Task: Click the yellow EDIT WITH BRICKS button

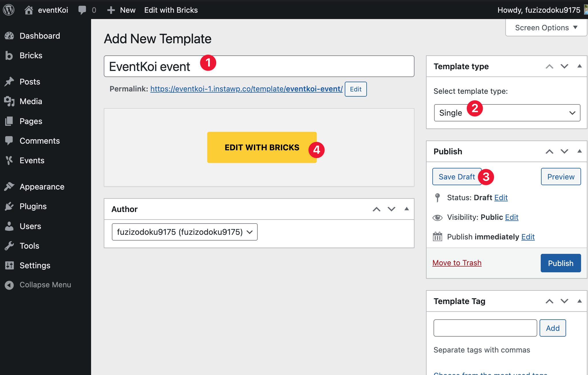Action: pyautogui.click(x=262, y=147)
